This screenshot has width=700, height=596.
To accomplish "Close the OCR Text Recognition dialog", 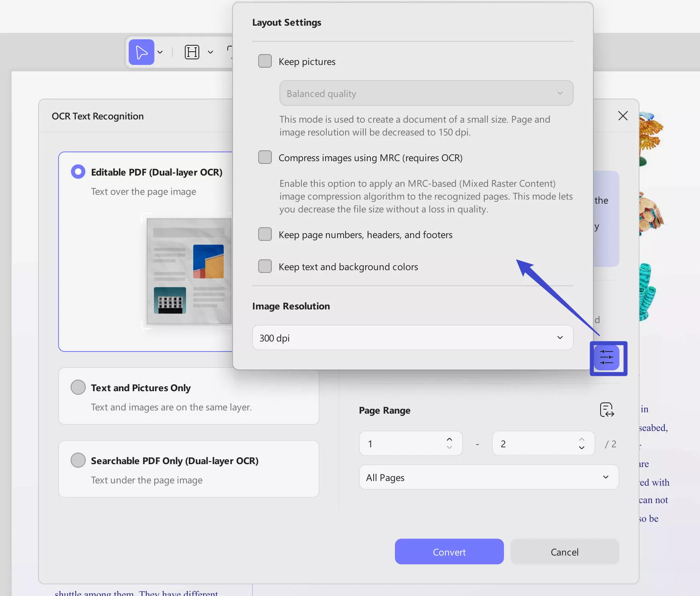I will (623, 116).
